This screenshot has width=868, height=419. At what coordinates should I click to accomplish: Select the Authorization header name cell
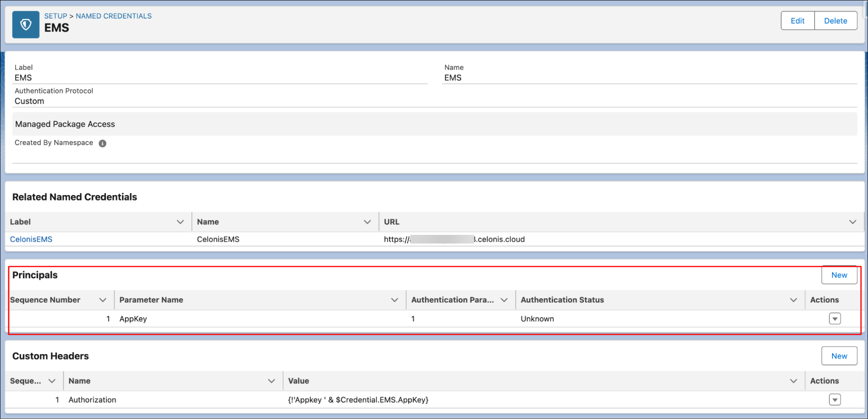(x=92, y=400)
